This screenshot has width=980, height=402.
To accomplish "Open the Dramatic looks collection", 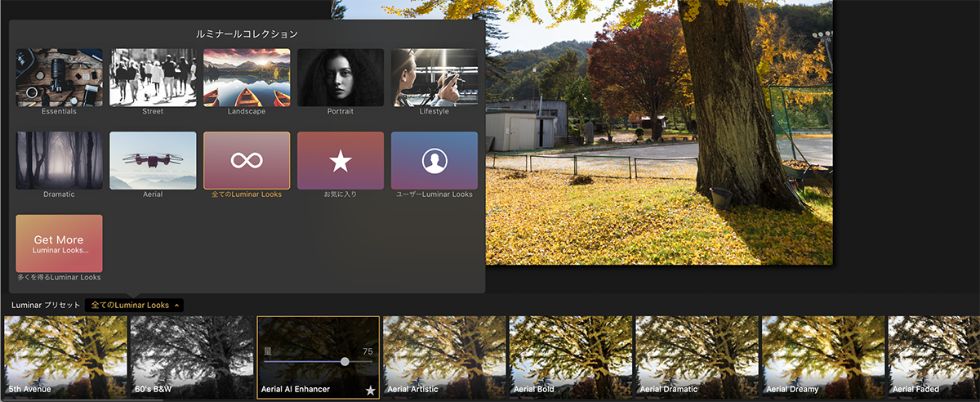I will (x=59, y=160).
